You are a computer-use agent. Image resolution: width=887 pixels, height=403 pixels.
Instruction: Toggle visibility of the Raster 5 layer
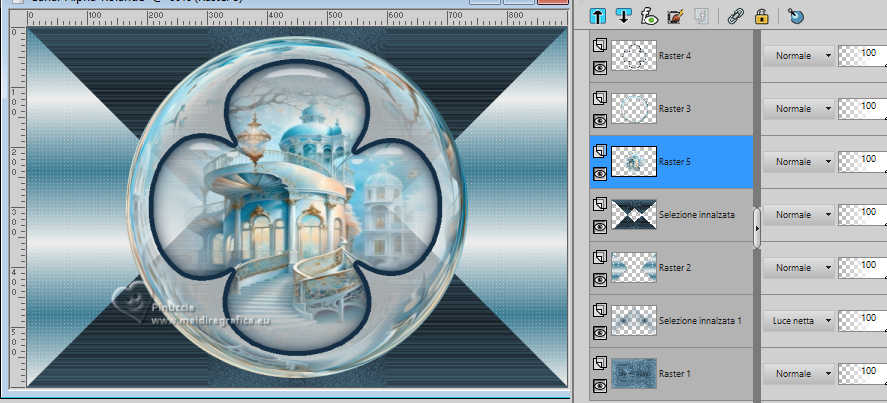[600, 174]
